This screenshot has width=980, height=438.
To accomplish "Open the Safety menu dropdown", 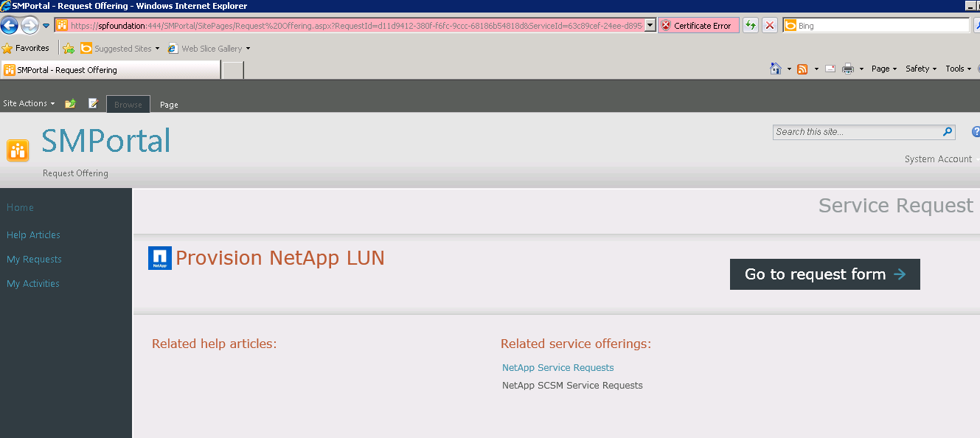I will point(921,69).
